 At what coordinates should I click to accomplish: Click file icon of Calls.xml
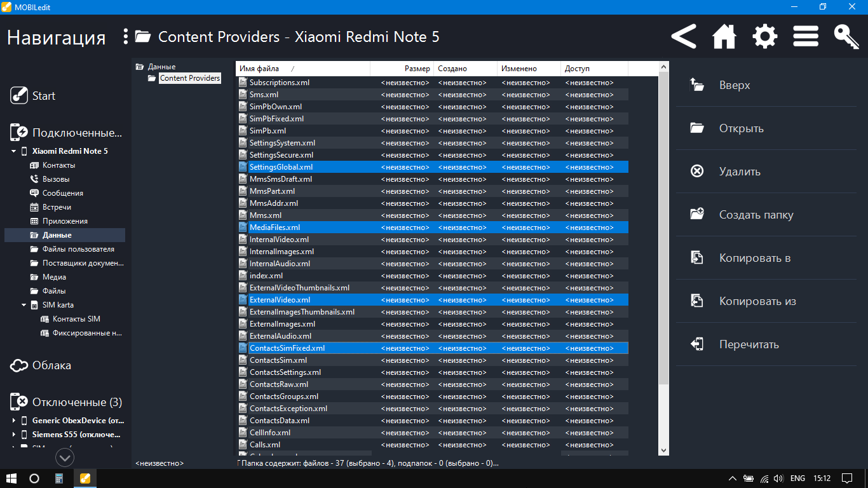[x=242, y=445]
